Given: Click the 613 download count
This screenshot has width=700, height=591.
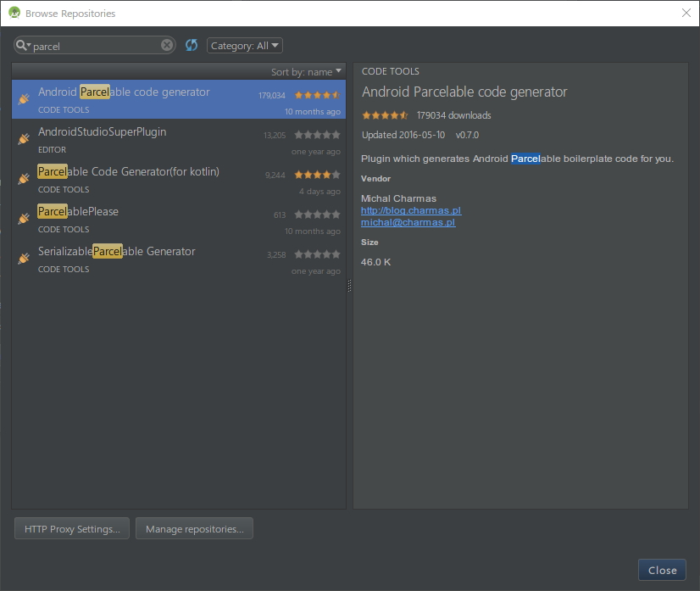Looking at the screenshot, I should [280, 215].
